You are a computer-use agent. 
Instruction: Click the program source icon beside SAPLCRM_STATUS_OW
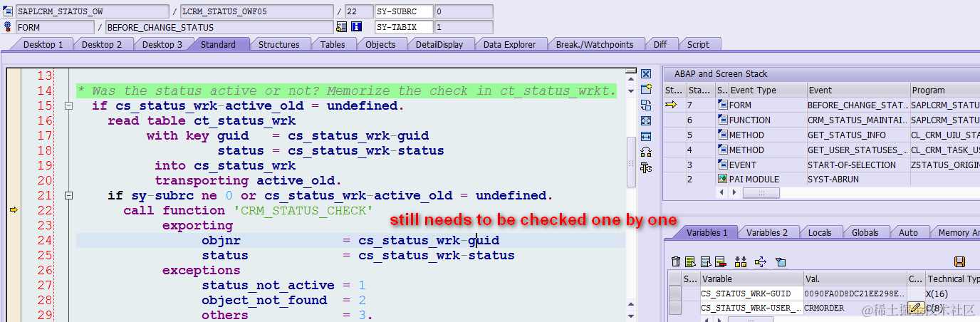click(x=9, y=11)
